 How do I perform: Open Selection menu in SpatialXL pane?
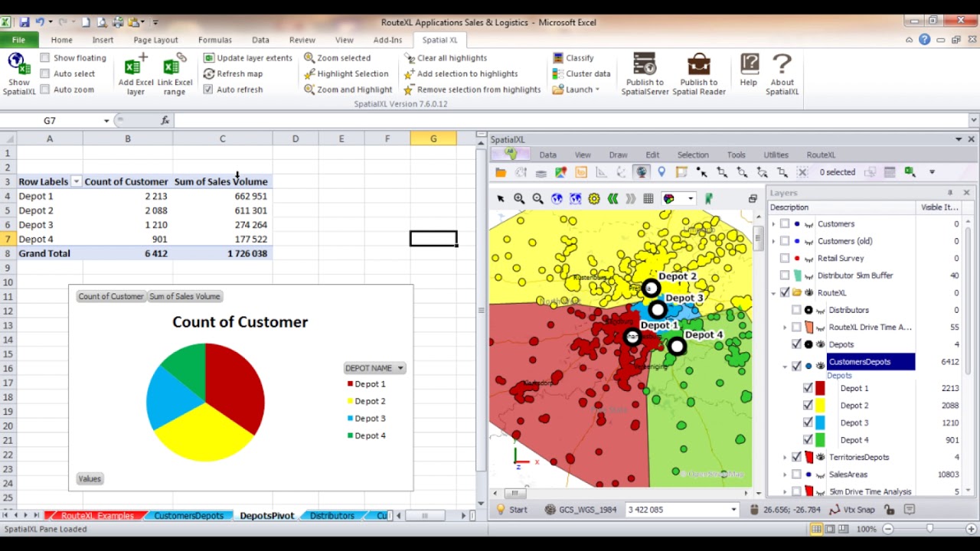pyautogui.click(x=693, y=155)
